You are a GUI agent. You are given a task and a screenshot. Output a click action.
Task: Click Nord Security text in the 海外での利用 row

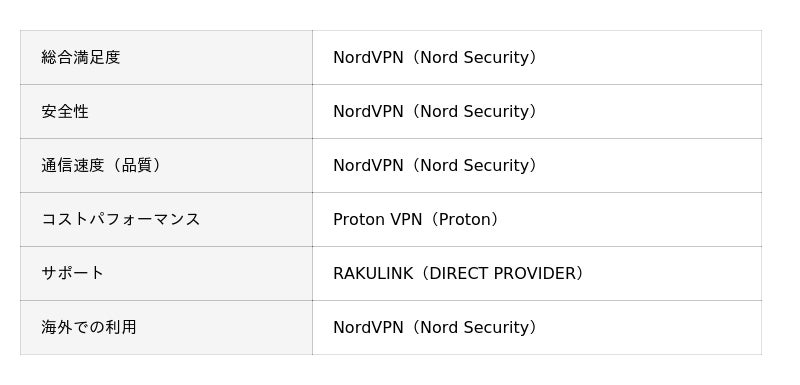point(475,327)
